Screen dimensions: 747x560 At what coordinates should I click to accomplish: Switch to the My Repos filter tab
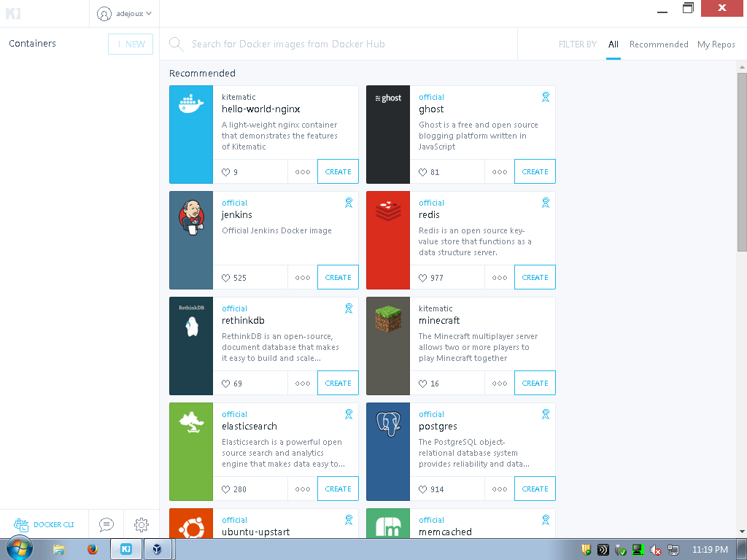point(716,44)
